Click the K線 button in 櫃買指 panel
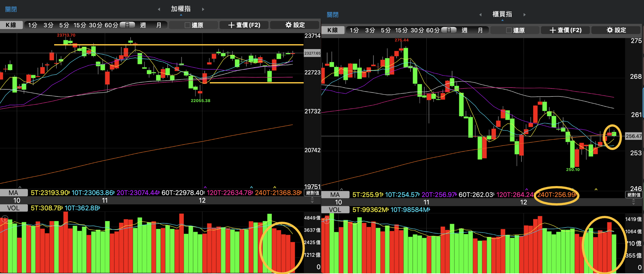The height and width of the screenshot is (274, 644). pyautogui.click(x=332, y=30)
